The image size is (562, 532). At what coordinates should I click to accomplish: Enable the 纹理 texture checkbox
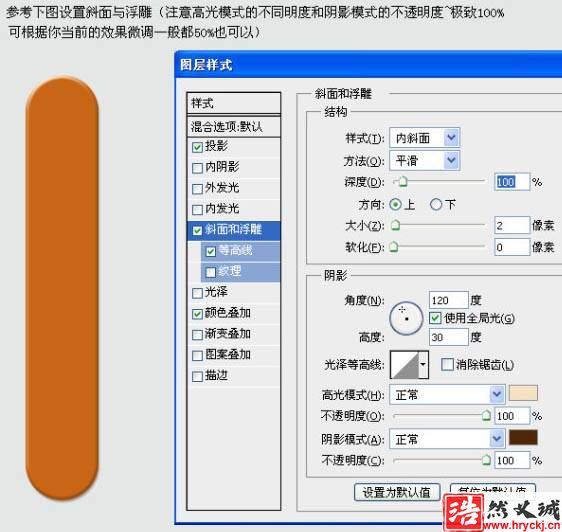pyautogui.click(x=211, y=272)
